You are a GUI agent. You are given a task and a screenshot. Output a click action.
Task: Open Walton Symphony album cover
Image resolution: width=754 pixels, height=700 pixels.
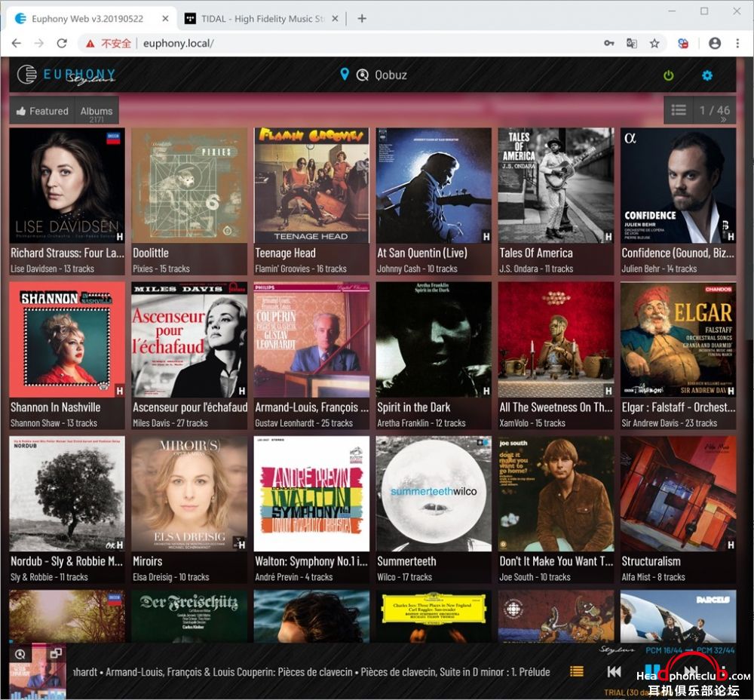click(x=311, y=493)
